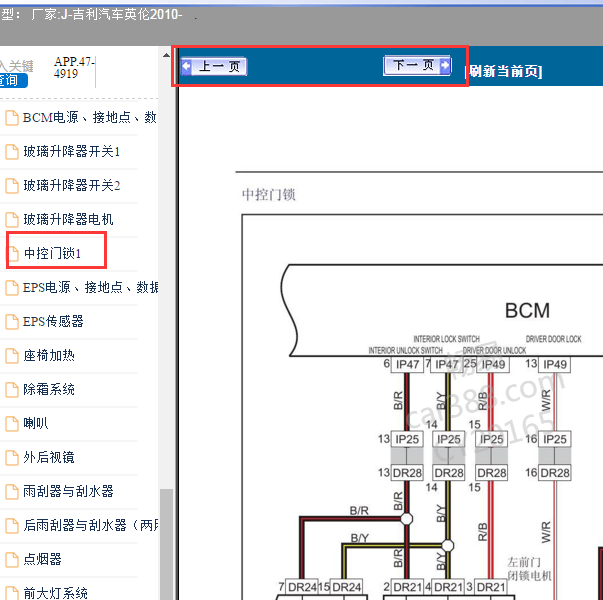Click the BCM module label in diagram
The height and width of the screenshot is (600, 603).
pyautogui.click(x=527, y=310)
